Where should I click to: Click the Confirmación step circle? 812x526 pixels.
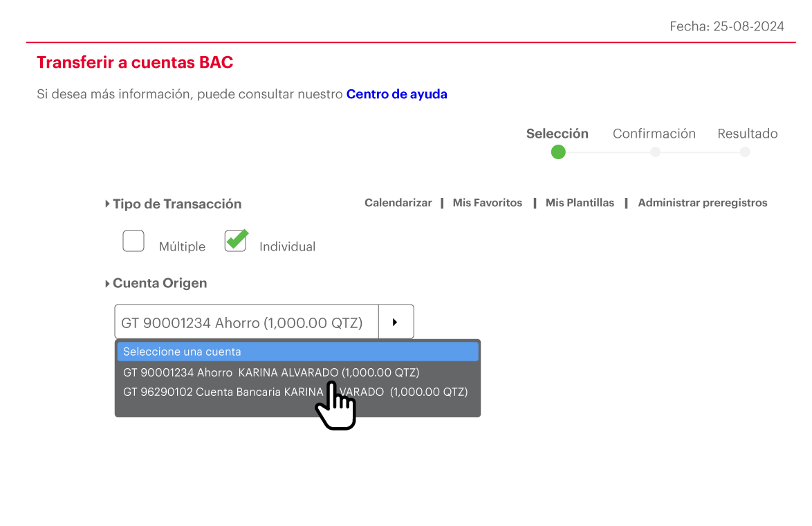click(654, 152)
